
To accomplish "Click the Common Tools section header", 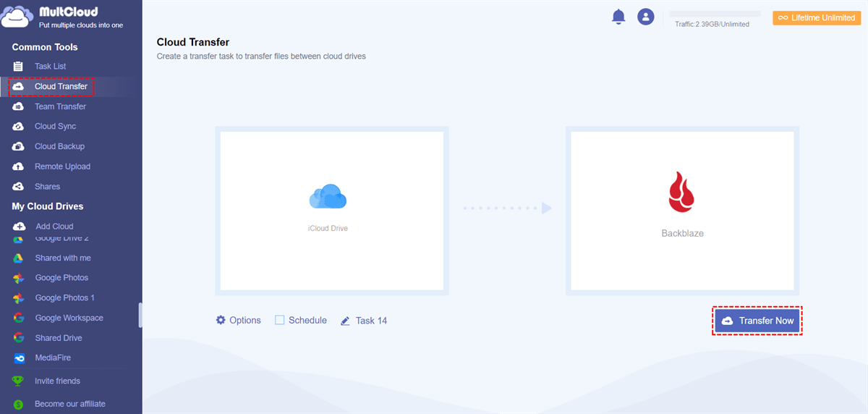I will (45, 47).
